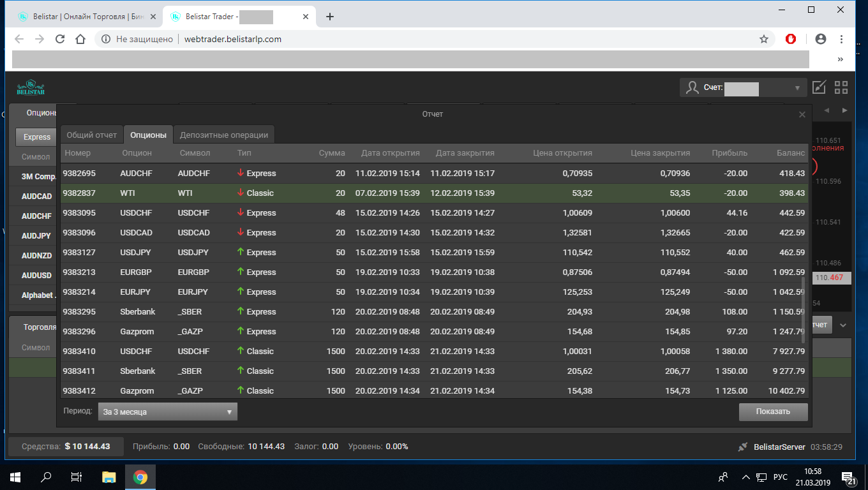
Task: Select order row 9383095
Action: [x=434, y=213]
